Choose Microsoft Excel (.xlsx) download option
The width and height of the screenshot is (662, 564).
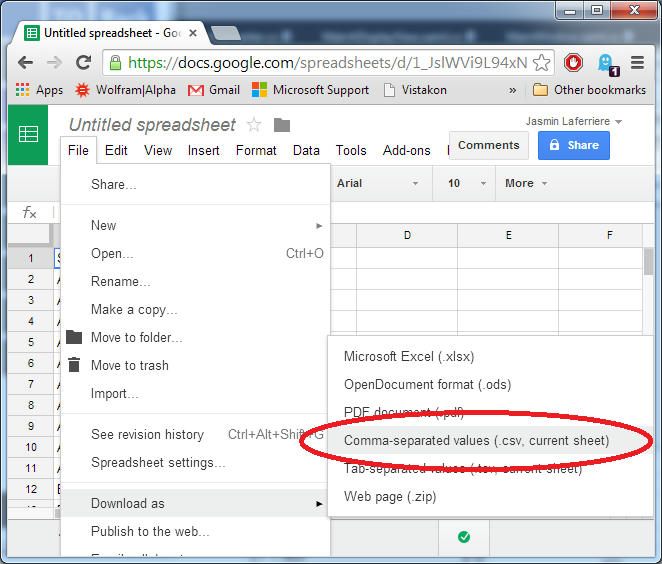pyautogui.click(x=408, y=356)
